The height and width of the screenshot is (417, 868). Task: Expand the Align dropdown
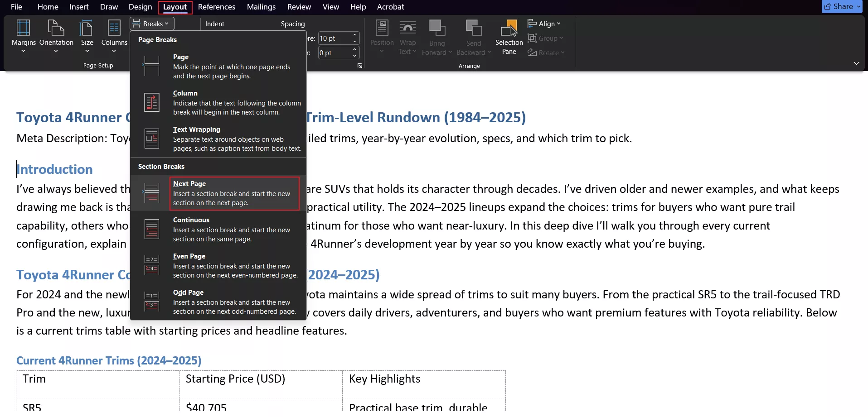544,24
